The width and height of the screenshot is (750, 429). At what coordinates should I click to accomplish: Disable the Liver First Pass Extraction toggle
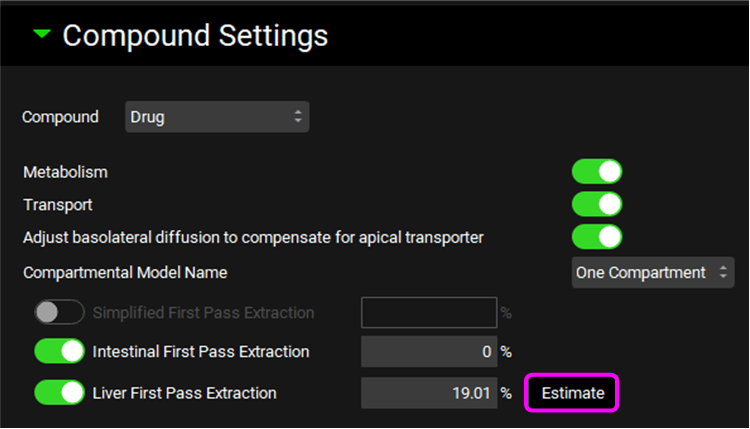point(59,393)
